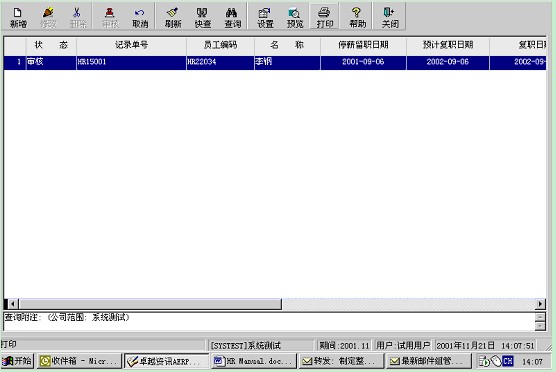Select employee code cell HR22034

point(220,62)
